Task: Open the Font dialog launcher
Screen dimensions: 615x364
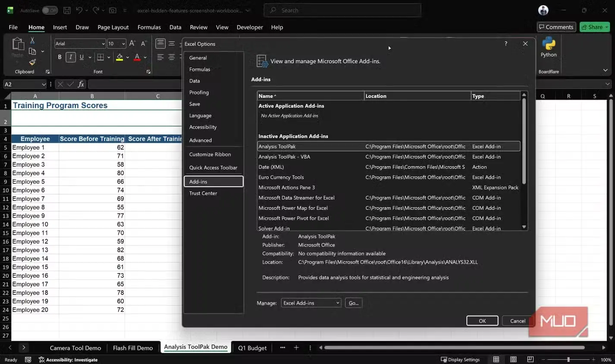Action: (x=148, y=72)
